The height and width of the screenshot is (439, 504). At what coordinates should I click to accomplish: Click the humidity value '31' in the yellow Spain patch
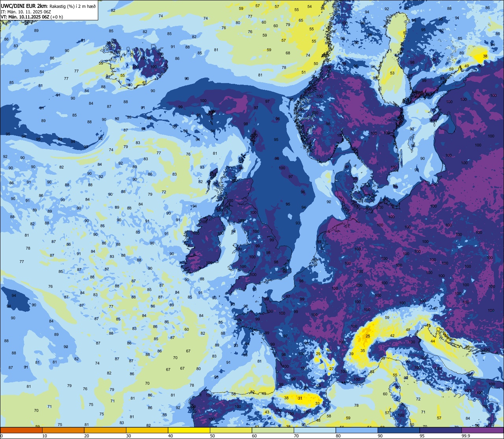point(300,398)
